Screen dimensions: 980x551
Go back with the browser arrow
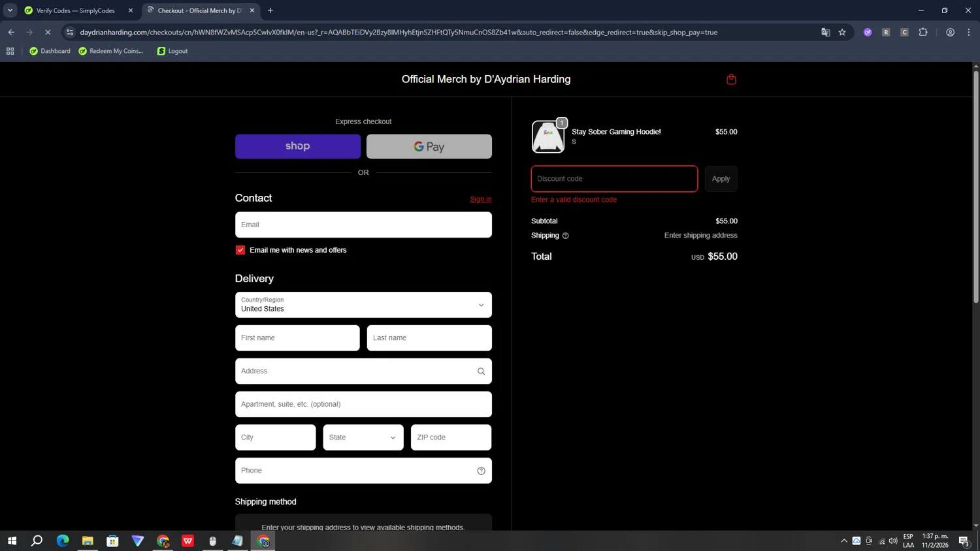pyautogui.click(x=11, y=32)
